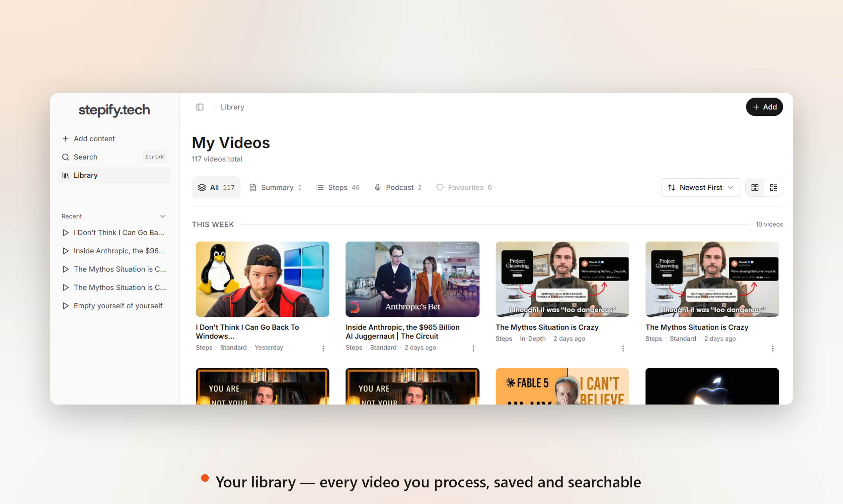Click title 'Inside Anthropic, the $965 Billion AI Juggernaut'
The height and width of the screenshot is (504, 843).
pos(403,332)
